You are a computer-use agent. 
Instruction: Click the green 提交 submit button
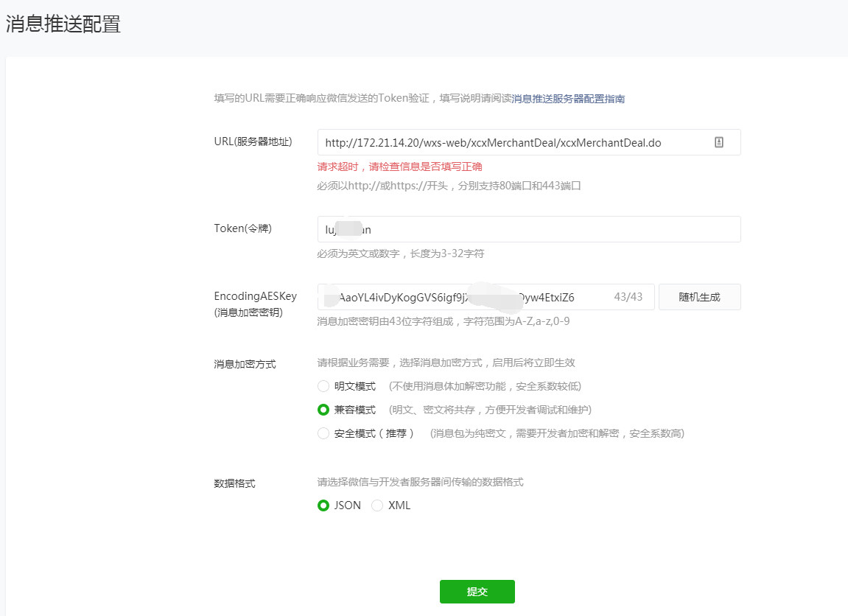pyautogui.click(x=477, y=592)
